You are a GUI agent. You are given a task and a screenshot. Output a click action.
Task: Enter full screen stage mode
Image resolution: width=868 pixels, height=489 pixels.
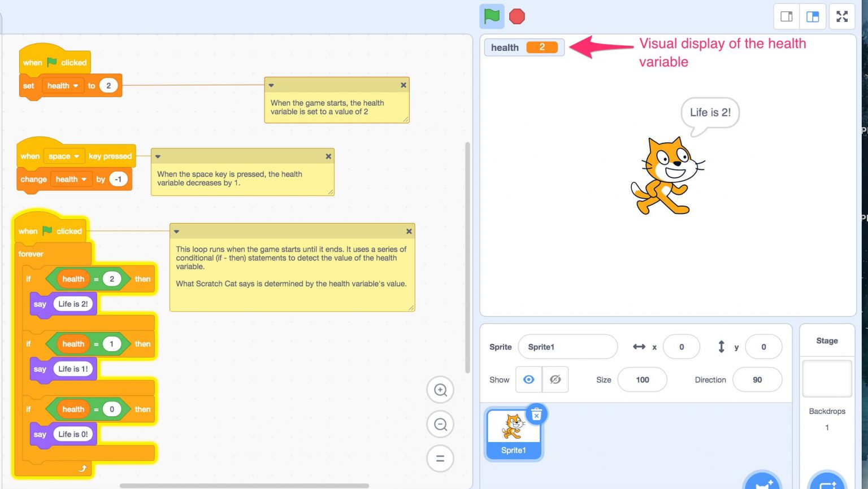coord(842,16)
